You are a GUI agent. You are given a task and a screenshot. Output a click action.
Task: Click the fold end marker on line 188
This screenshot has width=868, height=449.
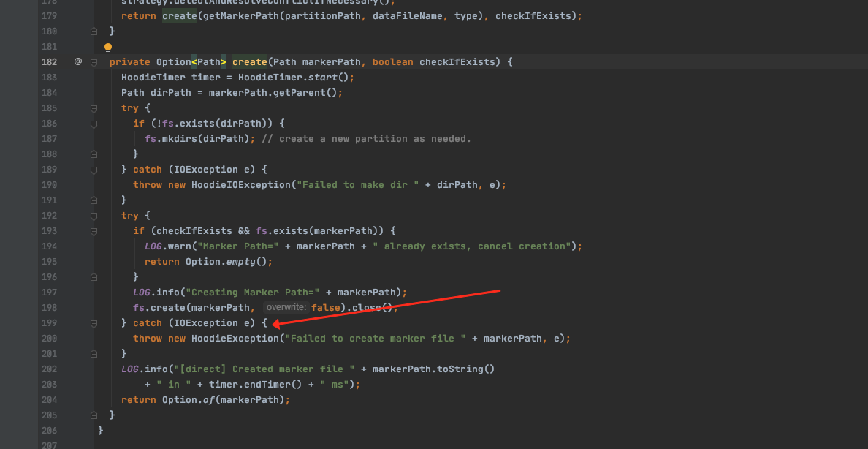[94, 154]
